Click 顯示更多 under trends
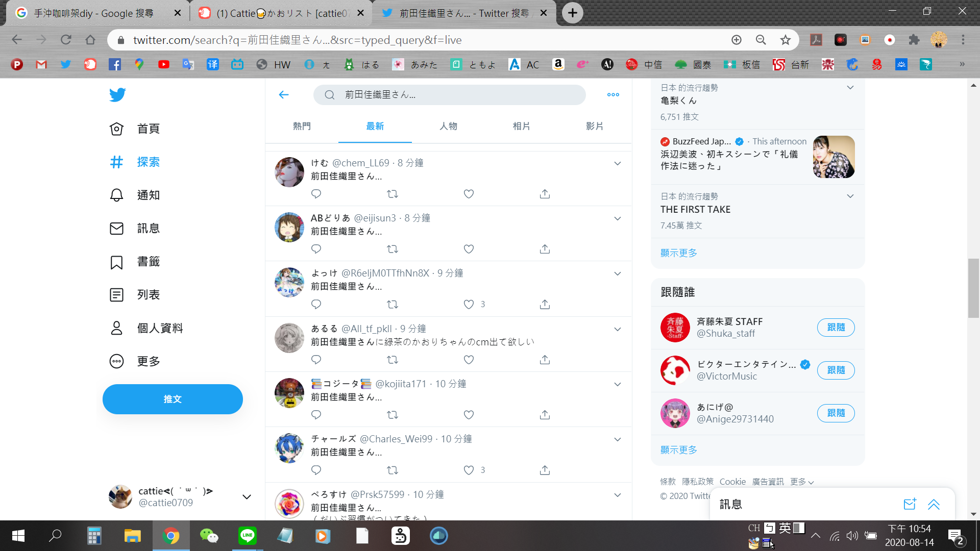This screenshot has height=551, width=980. tap(678, 253)
